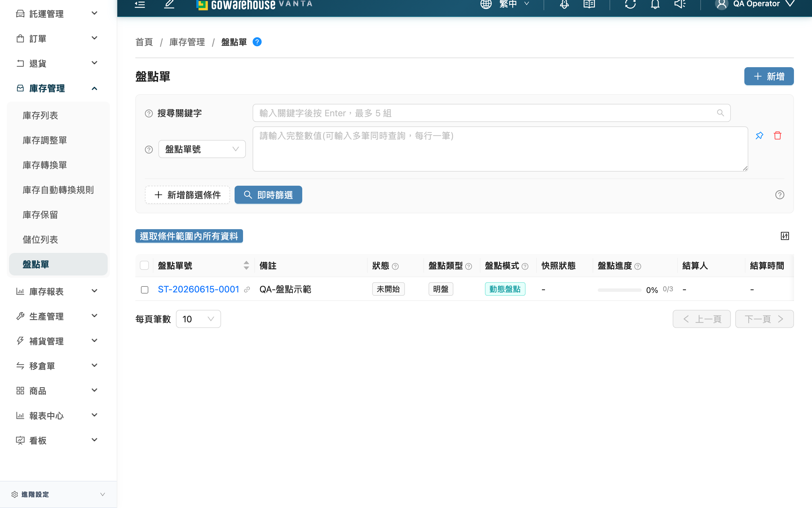This screenshot has width=812, height=508.
Task: Expand 庫存報表 menu
Action: tap(58, 291)
